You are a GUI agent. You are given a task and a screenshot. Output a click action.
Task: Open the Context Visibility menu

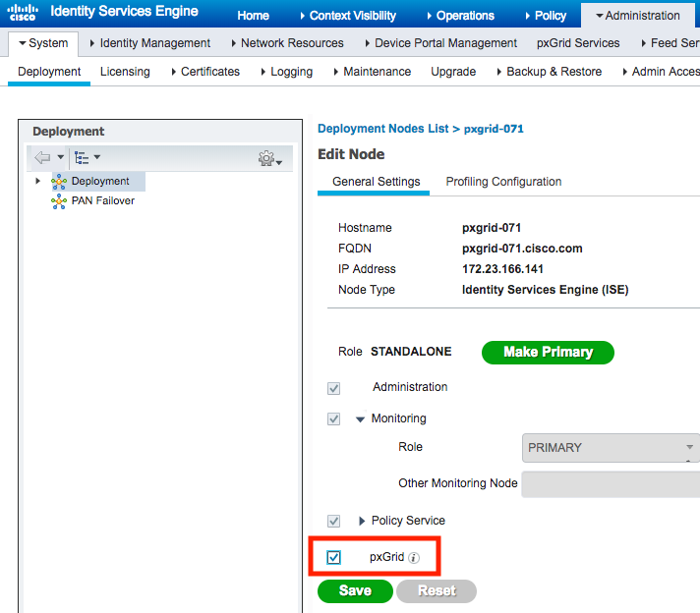(348, 16)
